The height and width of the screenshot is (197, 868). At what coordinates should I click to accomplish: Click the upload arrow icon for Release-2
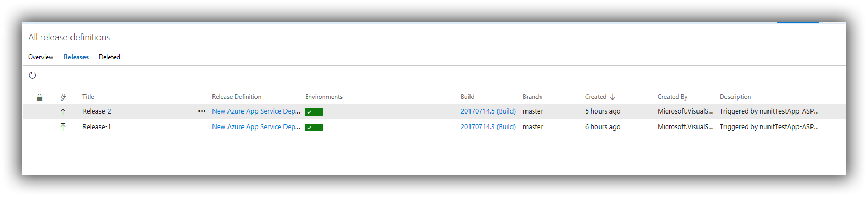63,111
